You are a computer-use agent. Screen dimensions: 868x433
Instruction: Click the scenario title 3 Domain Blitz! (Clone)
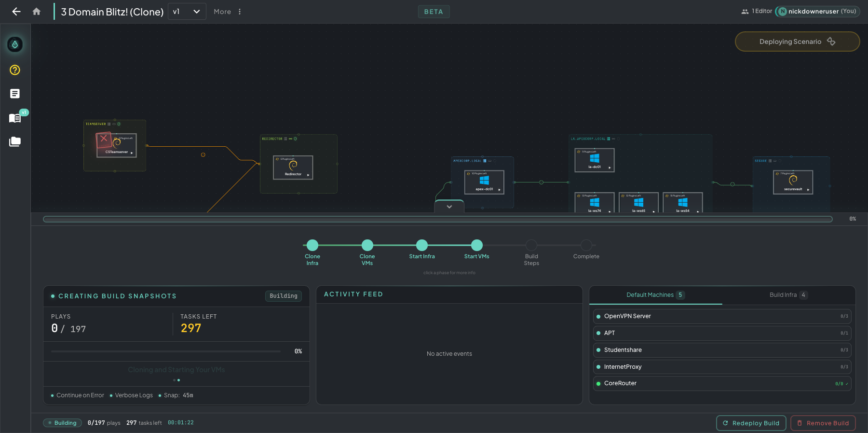pos(112,12)
